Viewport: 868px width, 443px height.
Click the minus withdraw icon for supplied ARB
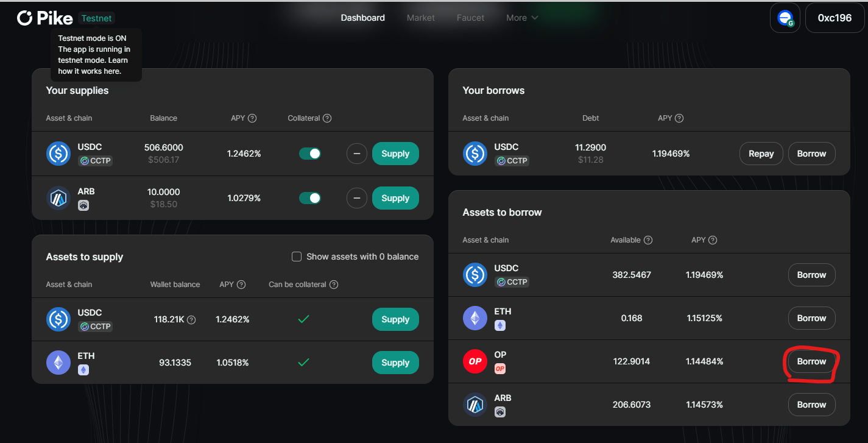click(356, 198)
